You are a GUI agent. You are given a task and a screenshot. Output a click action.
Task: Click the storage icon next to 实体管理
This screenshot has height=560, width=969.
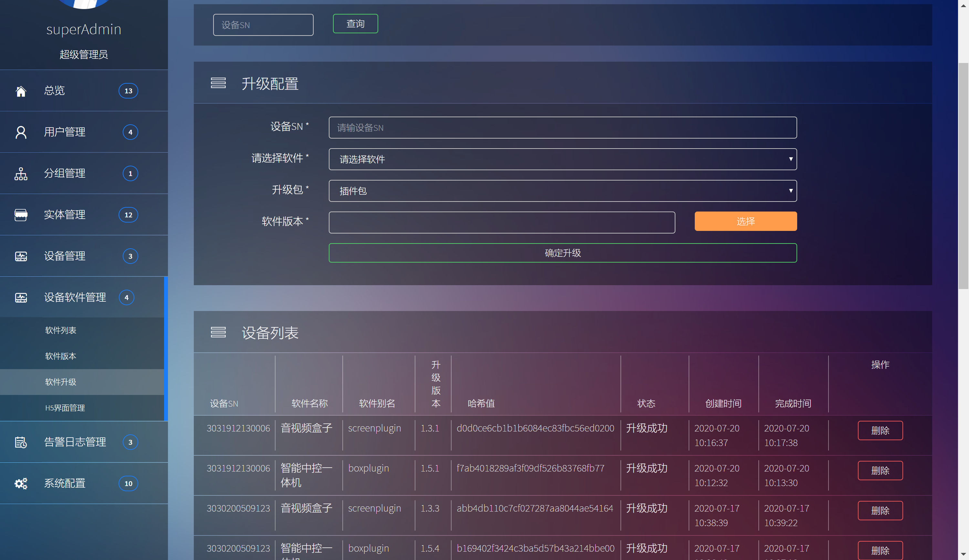tap(21, 214)
